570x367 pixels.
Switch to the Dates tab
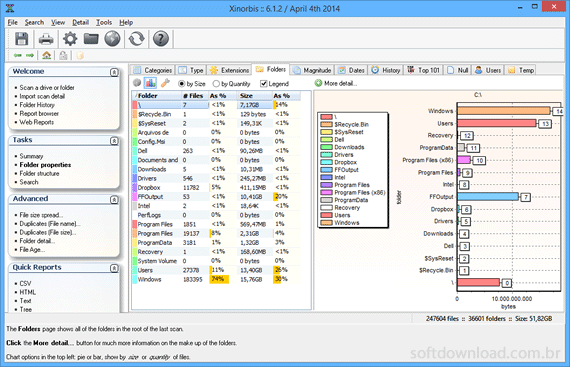[351, 70]
